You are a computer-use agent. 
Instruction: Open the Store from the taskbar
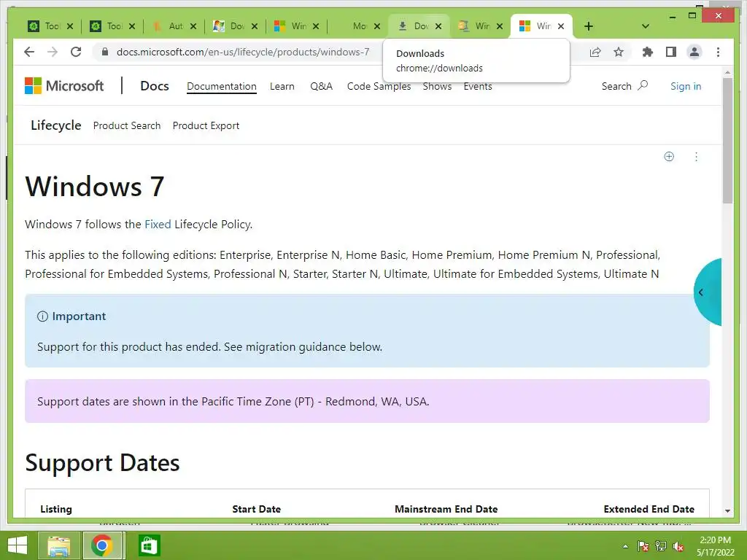click(149, 545)
